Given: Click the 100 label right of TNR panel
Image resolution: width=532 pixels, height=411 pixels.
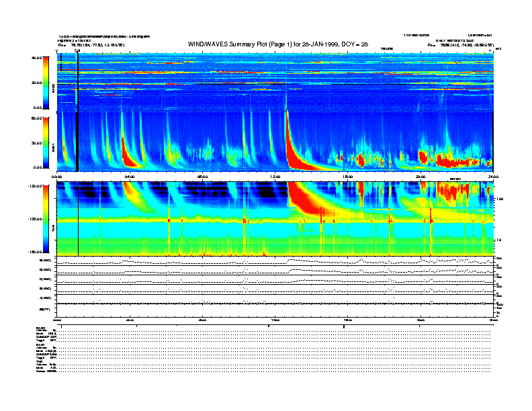Looking at the screenshot, I should (500, 199).
